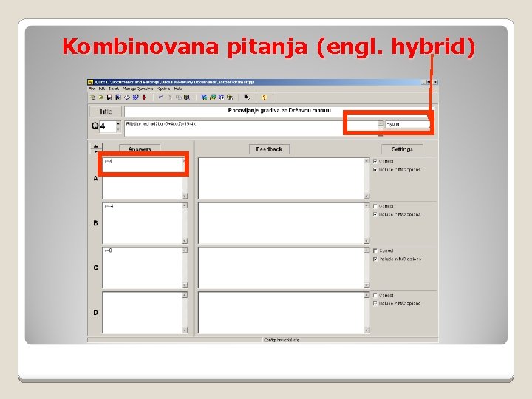This screenshot has width=532, height=399.
Task: Toggle Include in M/C options for answer A
Action: (x=375, y=169)
